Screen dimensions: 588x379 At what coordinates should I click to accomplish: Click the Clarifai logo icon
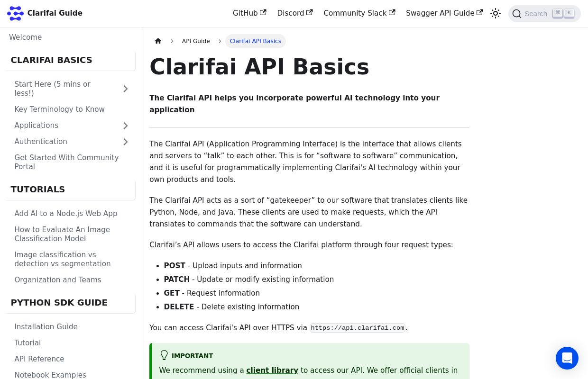[x=15, y=13]
